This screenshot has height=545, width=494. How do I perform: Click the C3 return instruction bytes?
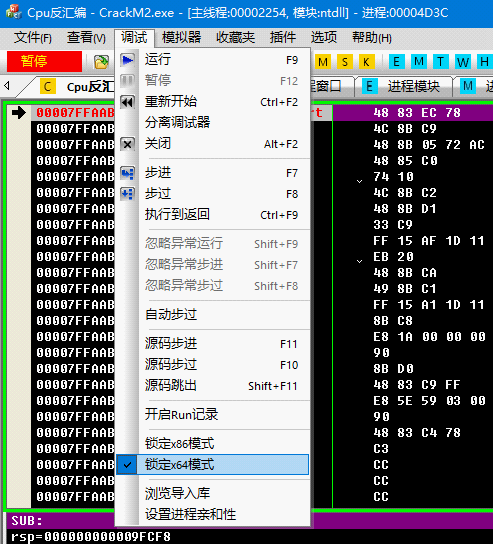pos(381,448)
